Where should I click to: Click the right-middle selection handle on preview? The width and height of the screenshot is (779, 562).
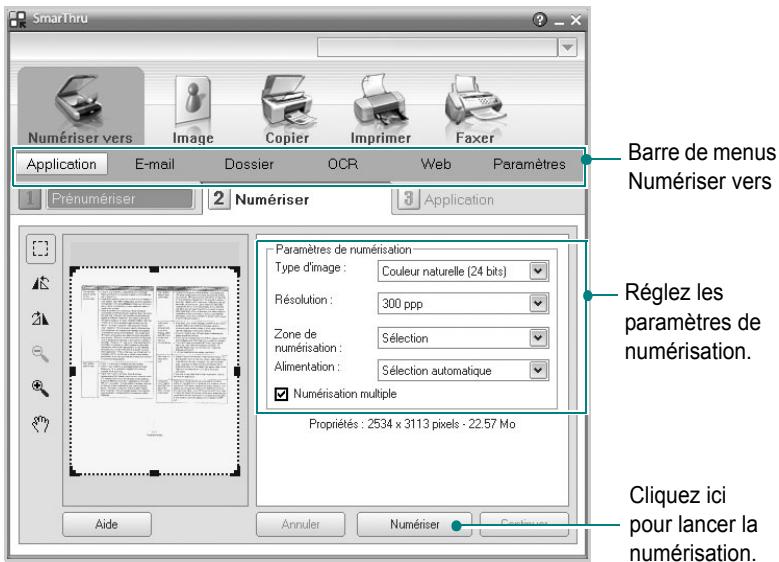237,371
